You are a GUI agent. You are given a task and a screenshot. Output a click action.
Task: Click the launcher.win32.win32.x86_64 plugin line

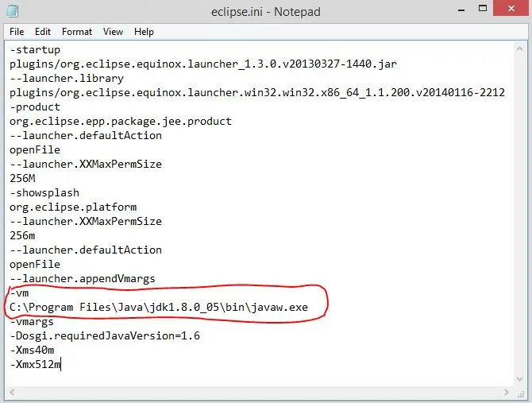click(x=257, y=93)
